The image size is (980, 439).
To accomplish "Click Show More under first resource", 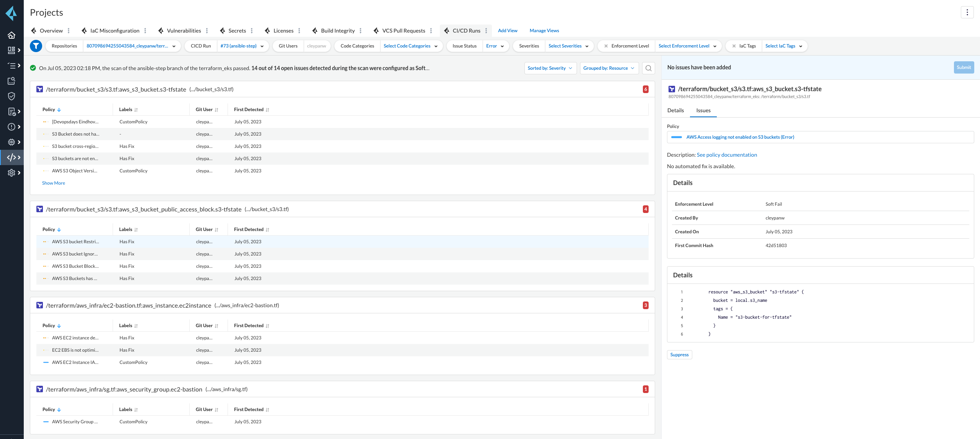I will click(x=54, y=183).
